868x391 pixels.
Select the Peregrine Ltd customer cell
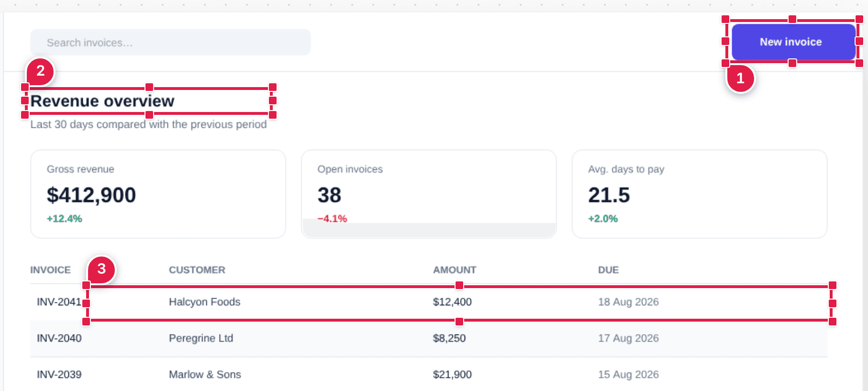(201, 338)
